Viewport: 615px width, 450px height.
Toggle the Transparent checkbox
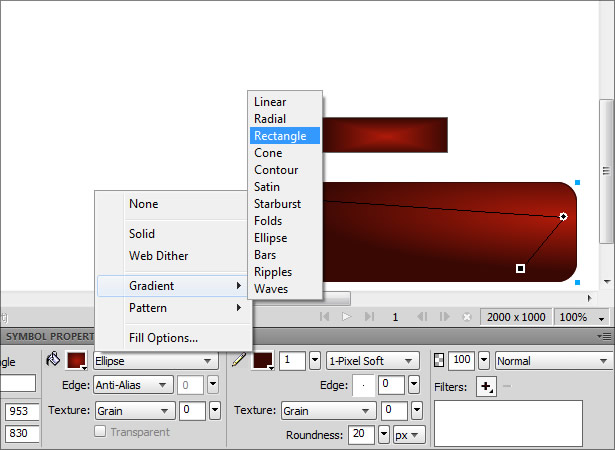pos(100,431)
